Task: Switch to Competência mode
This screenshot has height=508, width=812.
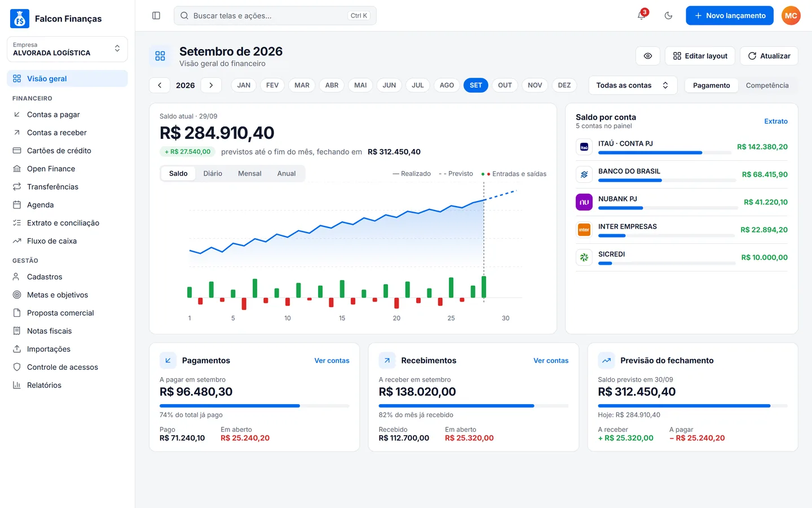Action: (767, 85)
